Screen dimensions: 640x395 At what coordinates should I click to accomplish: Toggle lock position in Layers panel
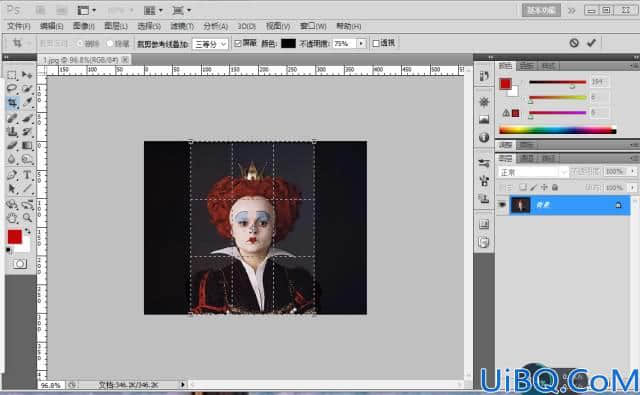(544, 187)
